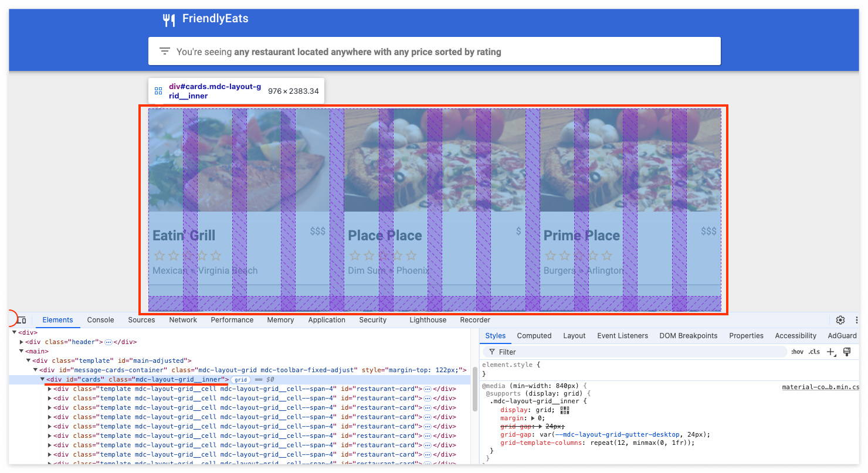868x473 pixels.
Task: Open the Lighthouse tab
Action: coord(428,320)
